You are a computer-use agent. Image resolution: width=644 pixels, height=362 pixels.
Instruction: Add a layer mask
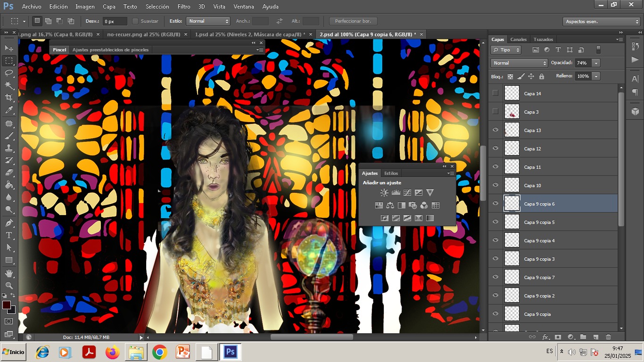point(558,337)
